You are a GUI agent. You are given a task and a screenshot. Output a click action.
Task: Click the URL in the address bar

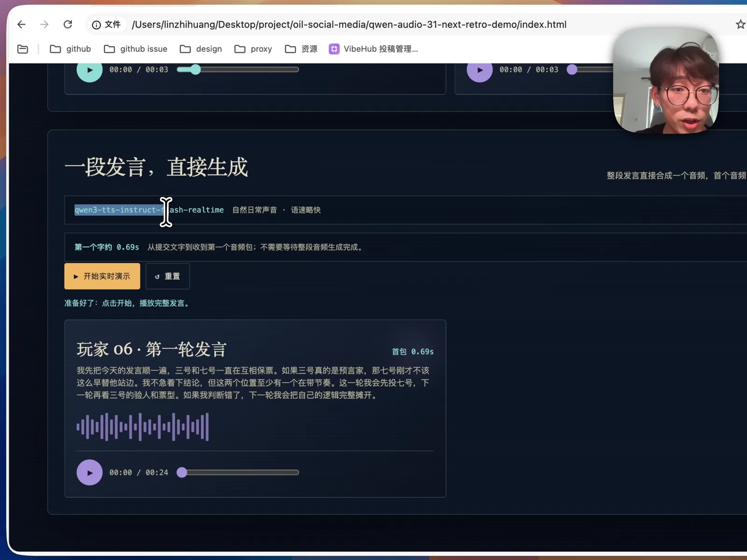(x=349, y=25)
